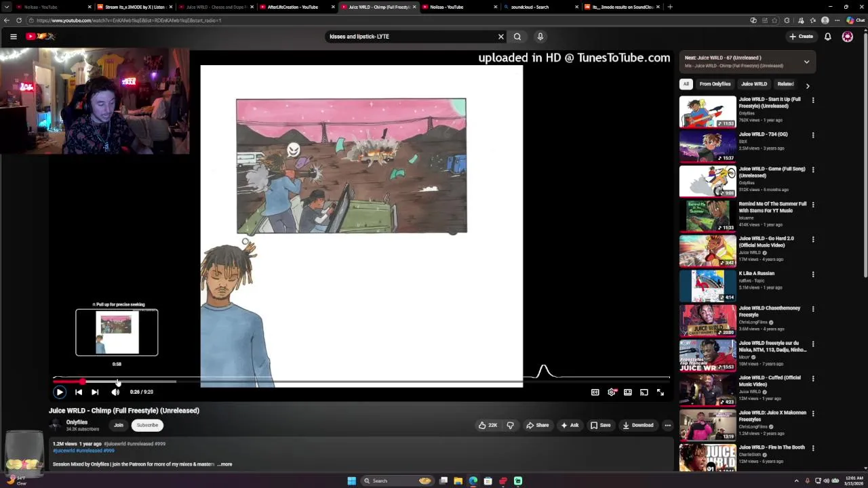
Task: Expand the description with ...more
Action: tap(225, 464)
